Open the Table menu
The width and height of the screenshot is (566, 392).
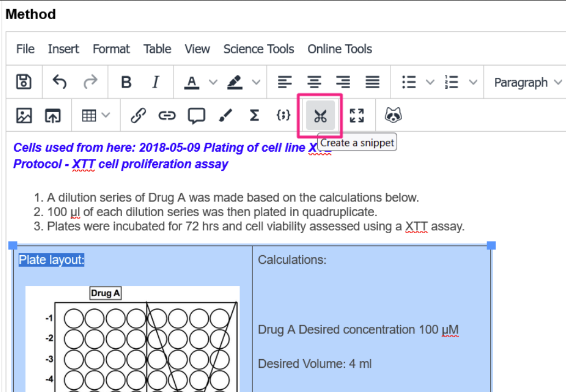(x=157, y=49)
